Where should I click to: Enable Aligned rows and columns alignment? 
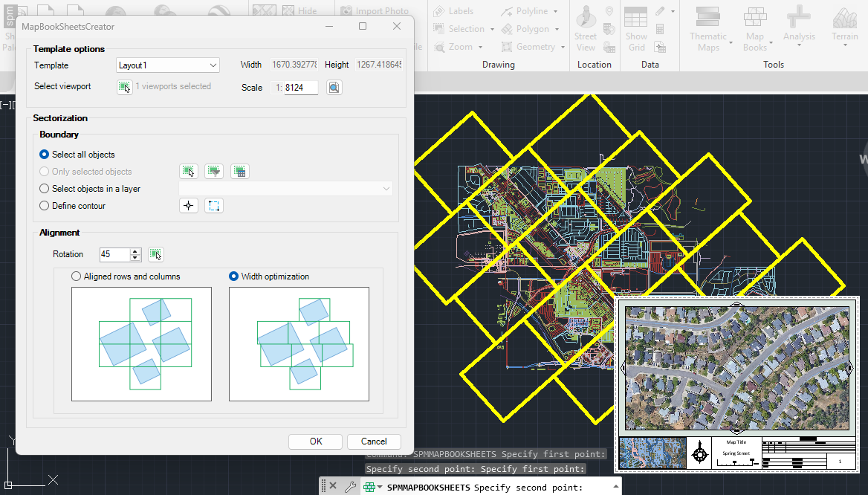76,276
